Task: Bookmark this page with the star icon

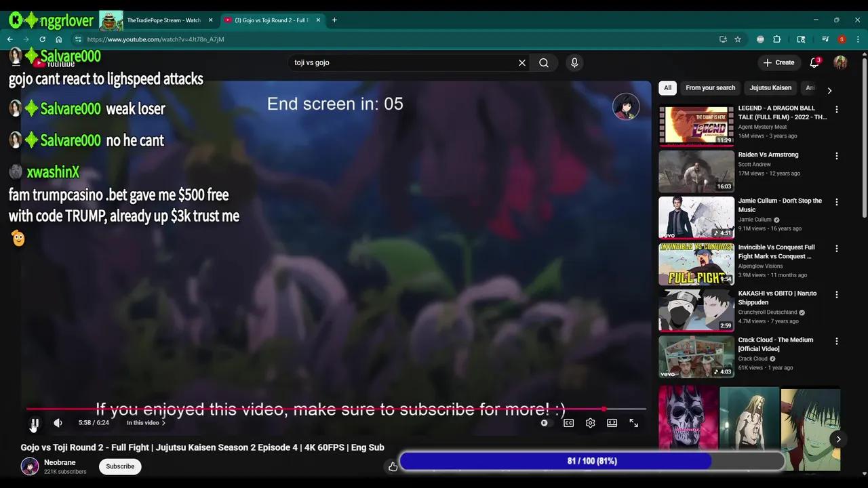Action: [x=738, y=39]
